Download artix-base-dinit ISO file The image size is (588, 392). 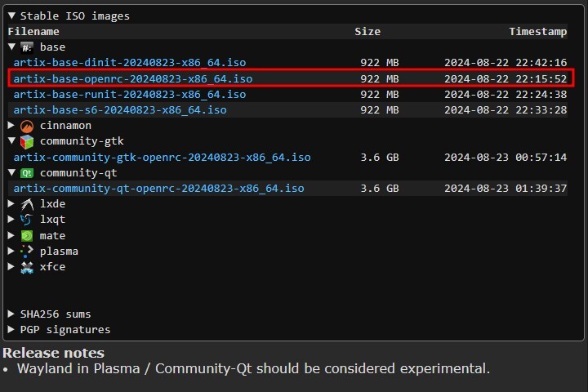coord(129,63)
